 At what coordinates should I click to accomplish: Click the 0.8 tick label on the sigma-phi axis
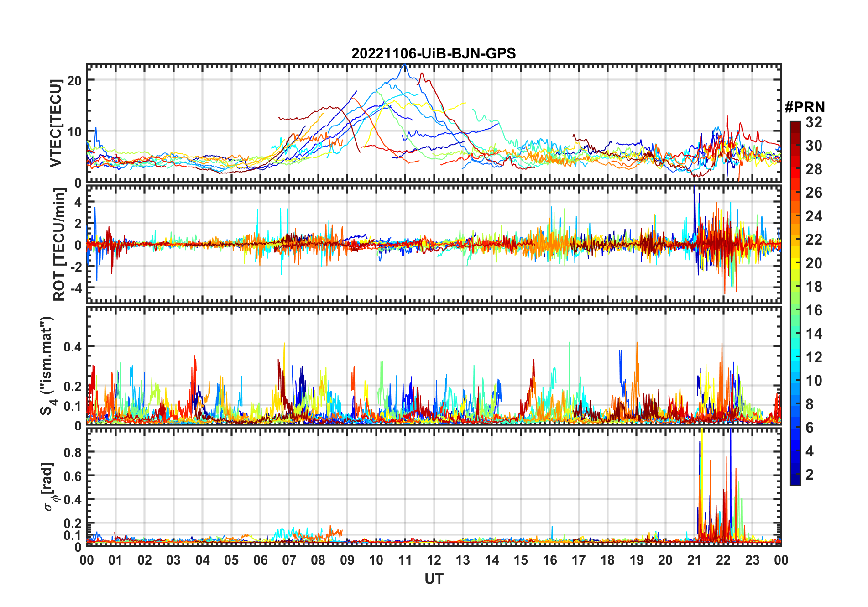(x=72, y=452)
